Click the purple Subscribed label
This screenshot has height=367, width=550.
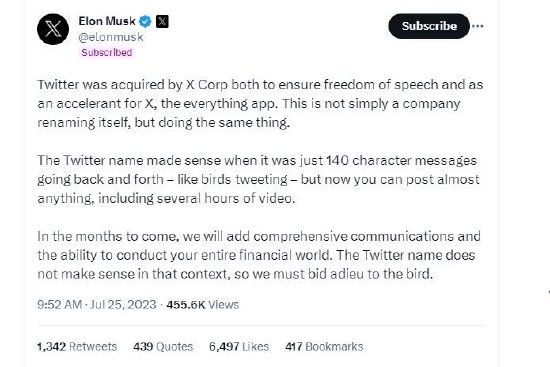[107, 53]
